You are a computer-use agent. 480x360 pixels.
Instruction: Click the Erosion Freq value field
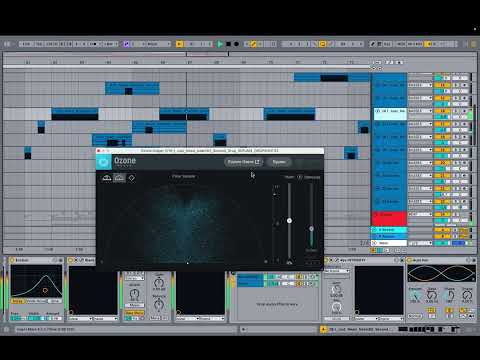coord(18,318)
